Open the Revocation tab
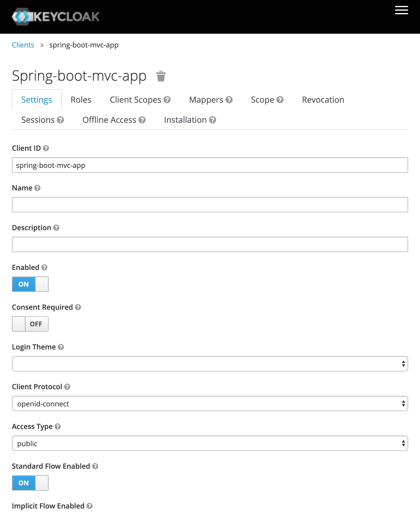Viewport: 420px width, 515px height. 323,100
